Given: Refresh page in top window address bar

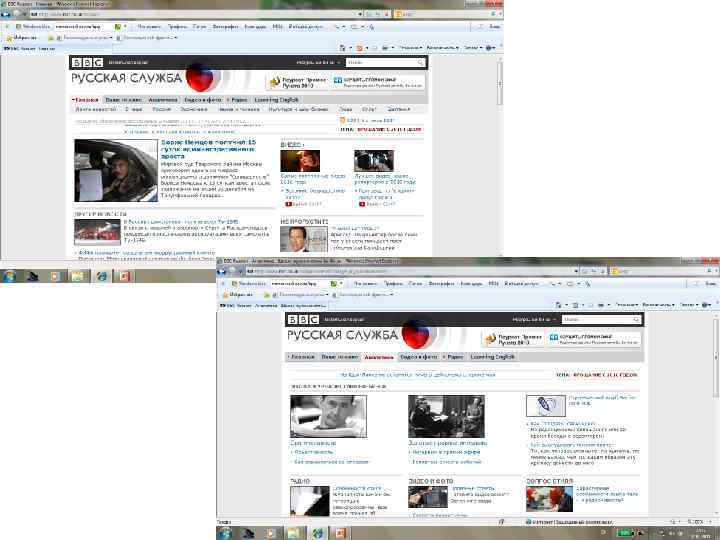Looking at the screenshot, I should 377,14.
